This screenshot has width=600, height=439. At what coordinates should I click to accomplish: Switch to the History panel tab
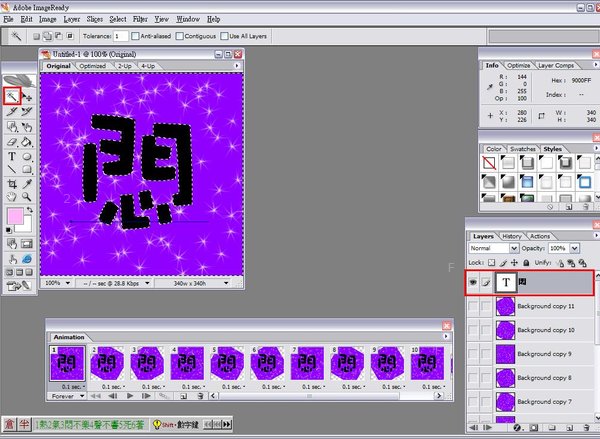[x=511, y=236]
